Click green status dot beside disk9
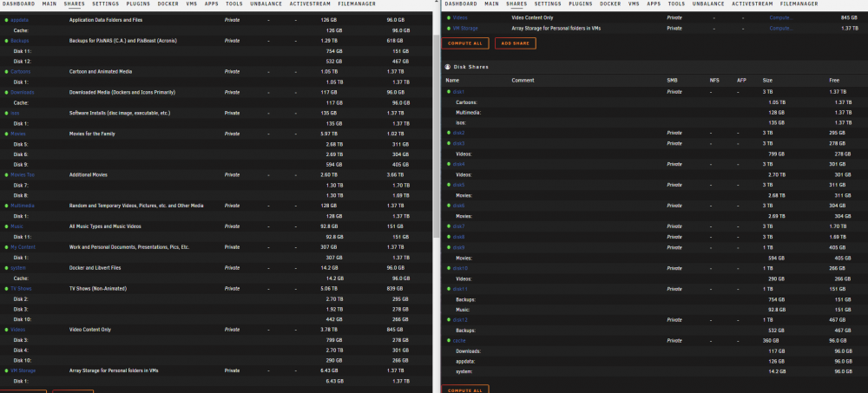The image size is (868, 393). [449, 247]
